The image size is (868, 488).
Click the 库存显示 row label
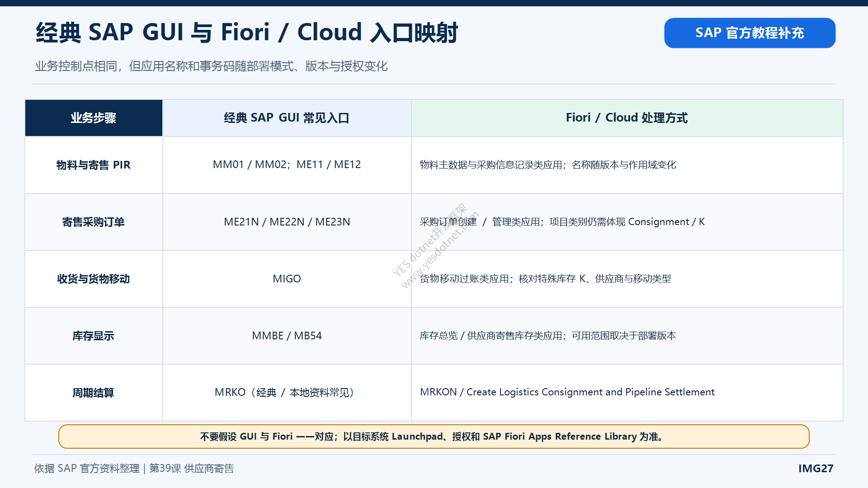click(94, 336)
